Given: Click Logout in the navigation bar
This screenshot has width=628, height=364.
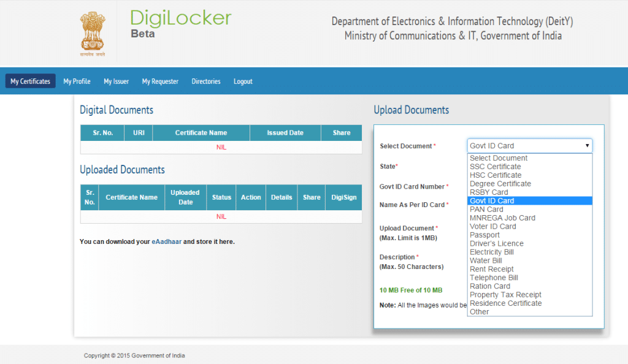Looking at the screenshot, I should point(243,82).
